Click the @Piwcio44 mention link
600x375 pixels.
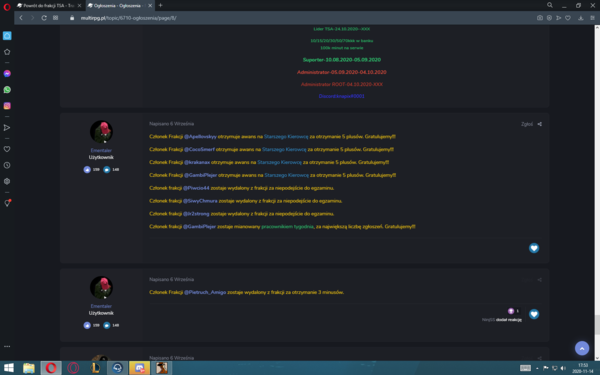point(196,188)
